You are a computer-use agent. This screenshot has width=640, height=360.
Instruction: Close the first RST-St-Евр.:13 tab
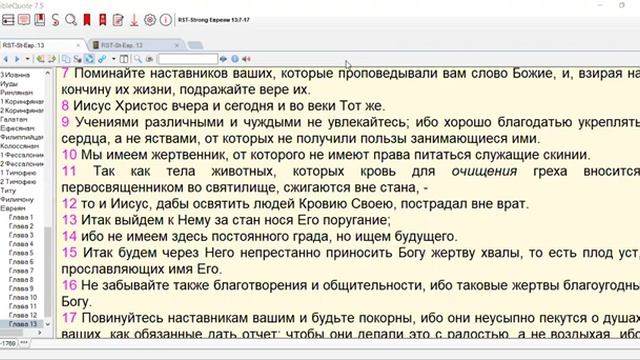pyautogui.click(x=78, y=45)
